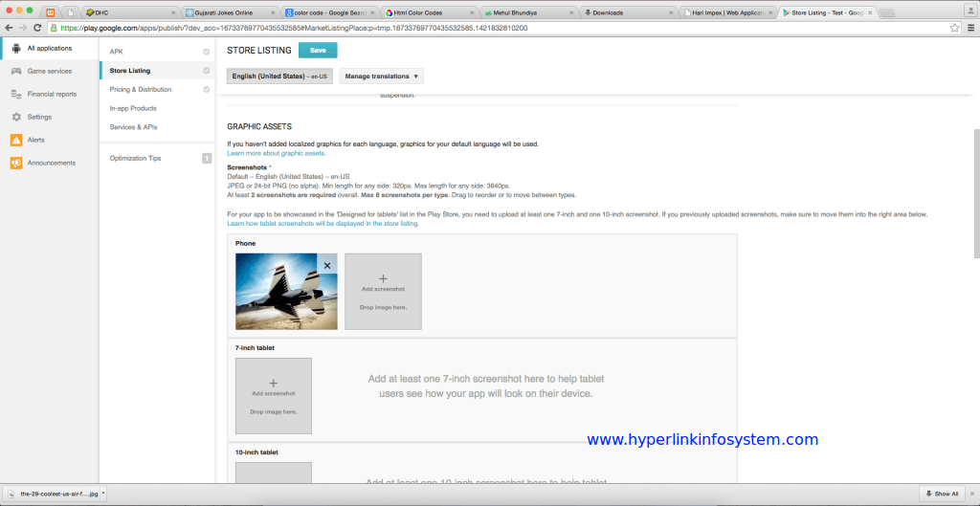Select English (United States) language button
Screen dimensions: 980x506
[279, 77]
